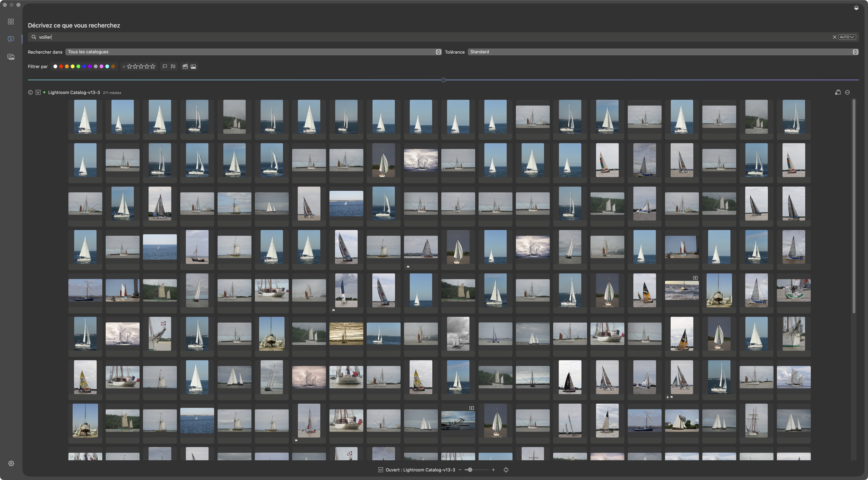Clear the voilier search text
The height and width of the screenshot is (480, 868).
coord(834,37)
